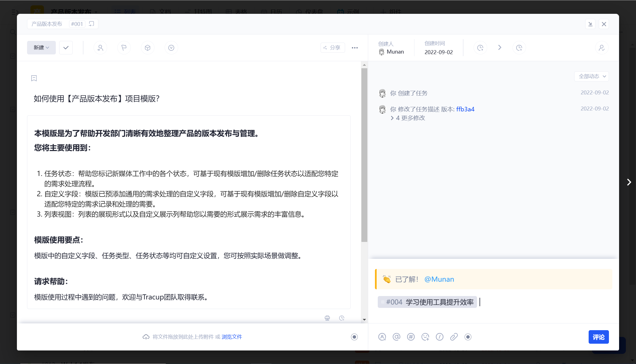Click the 分享 share button
Viewport: 636px width, 364px height.
coord(332,48)
